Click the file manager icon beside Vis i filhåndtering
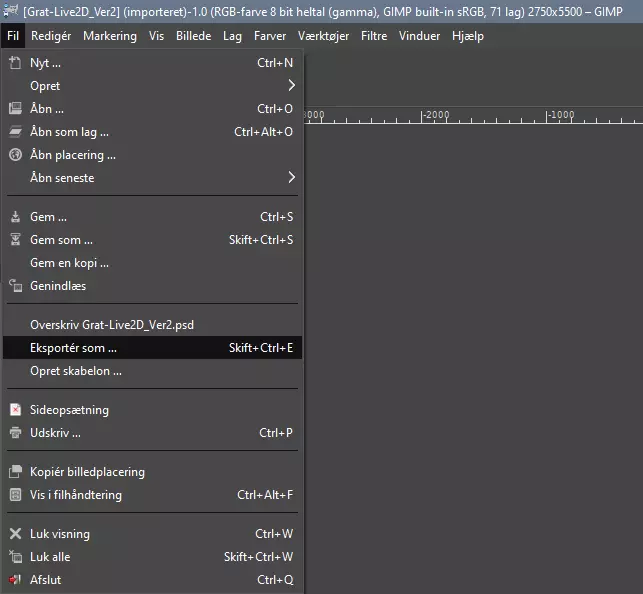This screenshot has width=643, height=594. [15, 494]
